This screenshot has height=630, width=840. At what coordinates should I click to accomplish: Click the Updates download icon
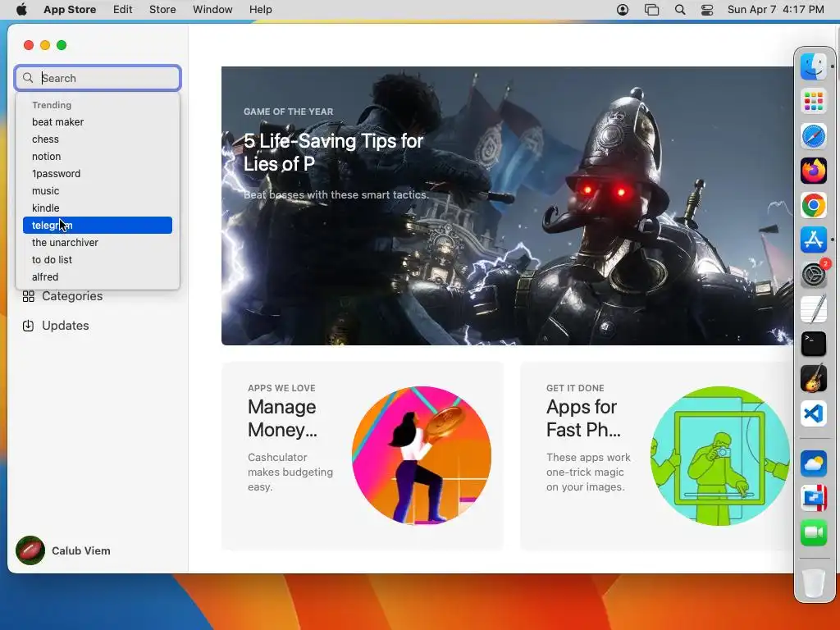pyautogui.click(x=29, y=326)
